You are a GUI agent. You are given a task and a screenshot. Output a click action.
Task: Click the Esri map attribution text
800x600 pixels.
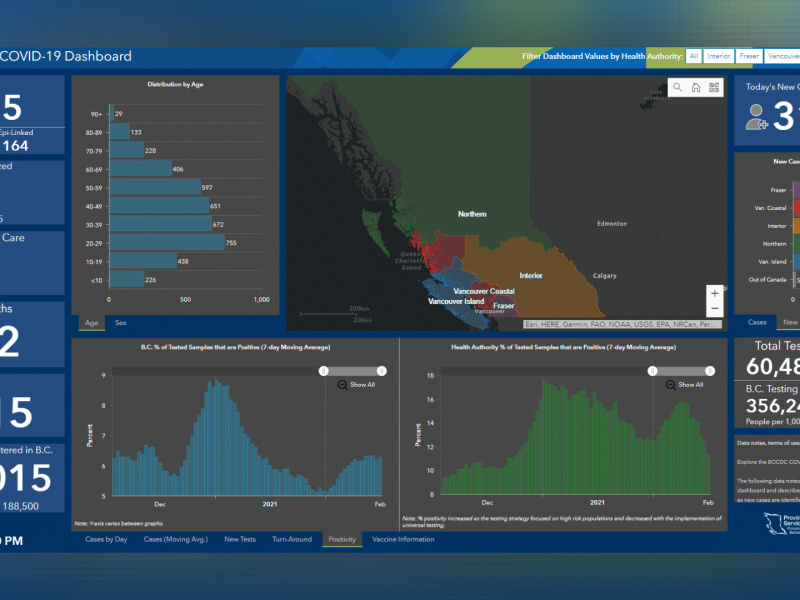click(x=620, y=324)
